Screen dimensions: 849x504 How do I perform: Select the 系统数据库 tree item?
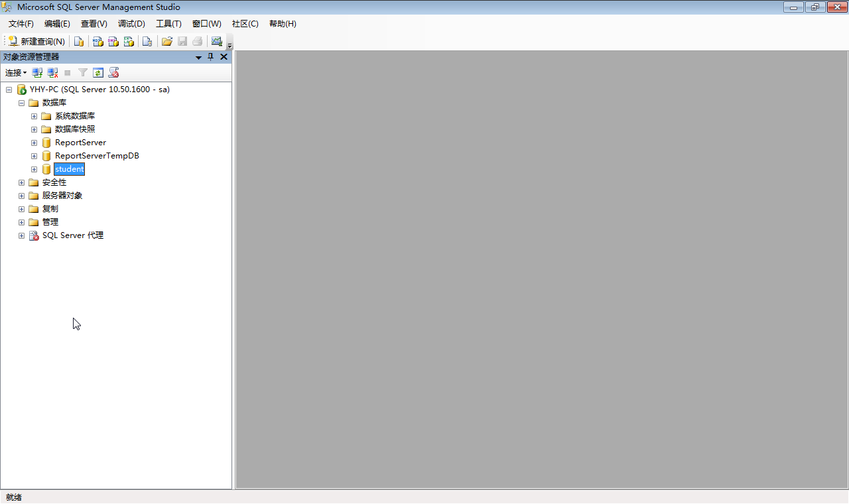75,116
